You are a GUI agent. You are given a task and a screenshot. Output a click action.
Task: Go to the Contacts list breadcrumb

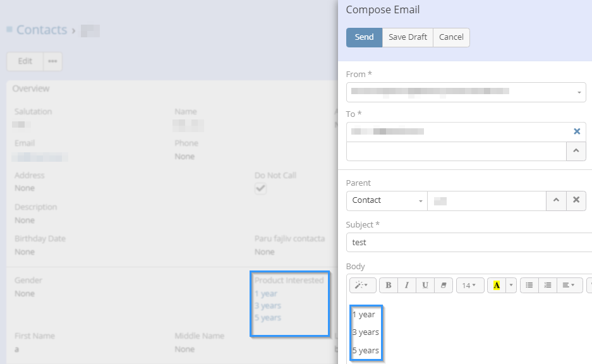42,30
